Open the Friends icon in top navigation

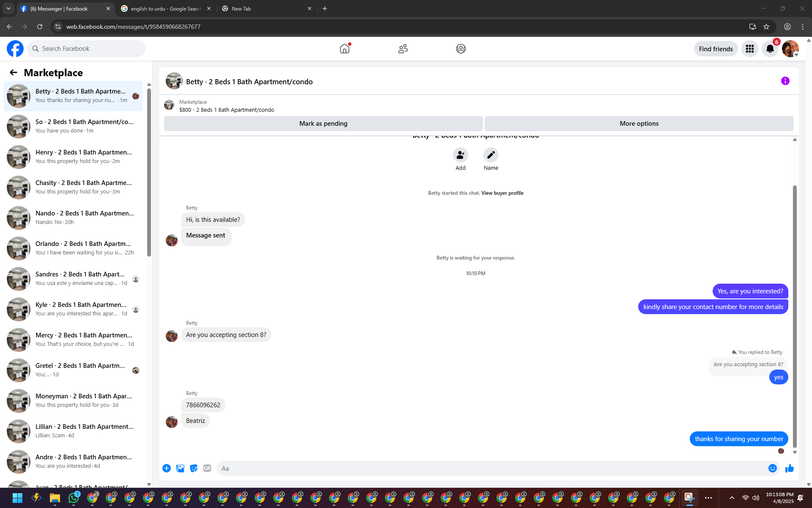(403, 49)
